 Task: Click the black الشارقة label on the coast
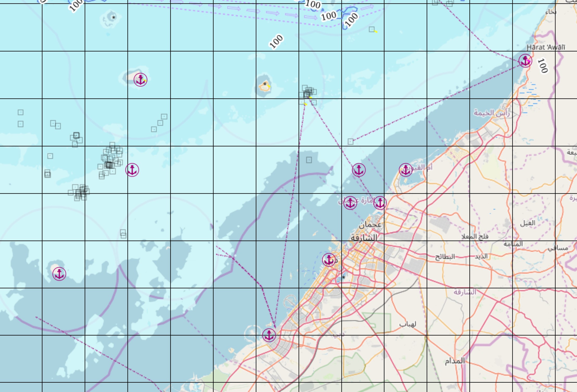coord(364,237)
